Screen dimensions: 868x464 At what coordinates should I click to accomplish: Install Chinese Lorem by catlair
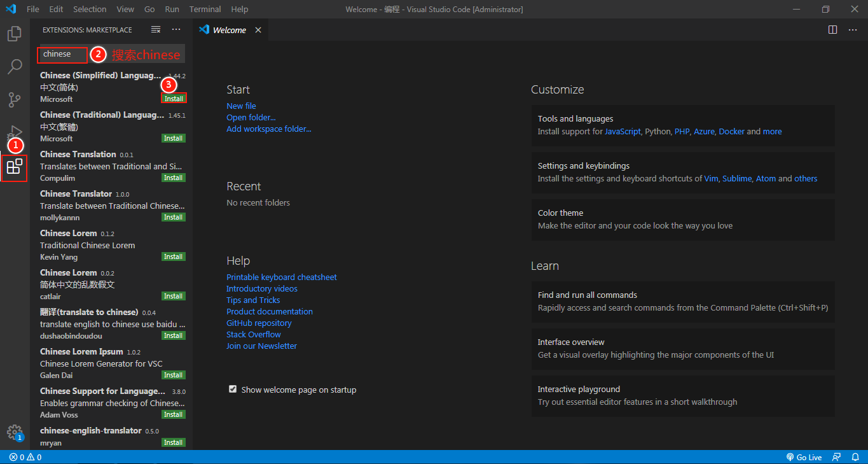[x=174, y=296]
